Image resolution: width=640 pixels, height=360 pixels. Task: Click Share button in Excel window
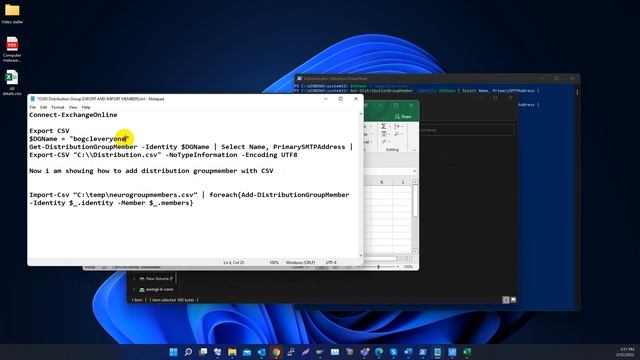pos(403,117)
